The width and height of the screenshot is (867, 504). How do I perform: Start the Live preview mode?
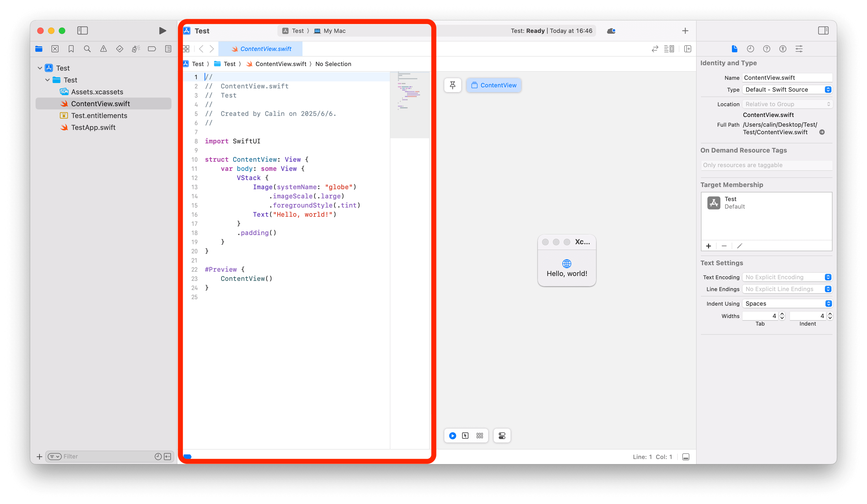[453, 436]
